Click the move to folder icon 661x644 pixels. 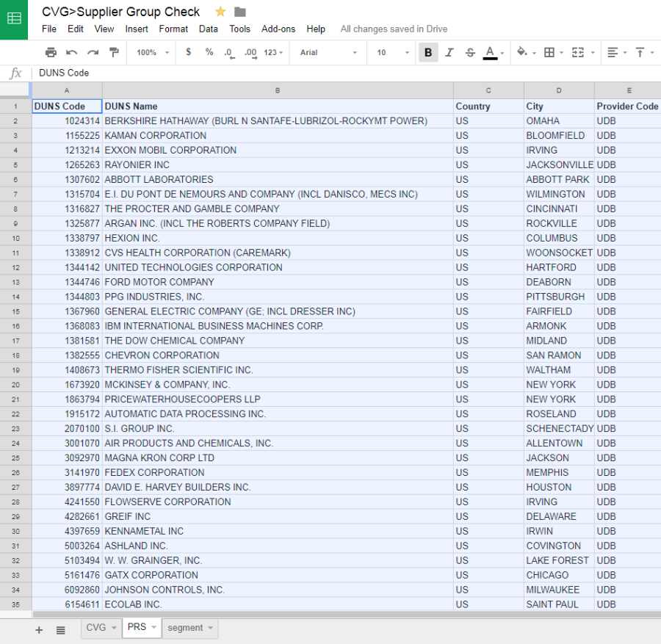[240, 12]
